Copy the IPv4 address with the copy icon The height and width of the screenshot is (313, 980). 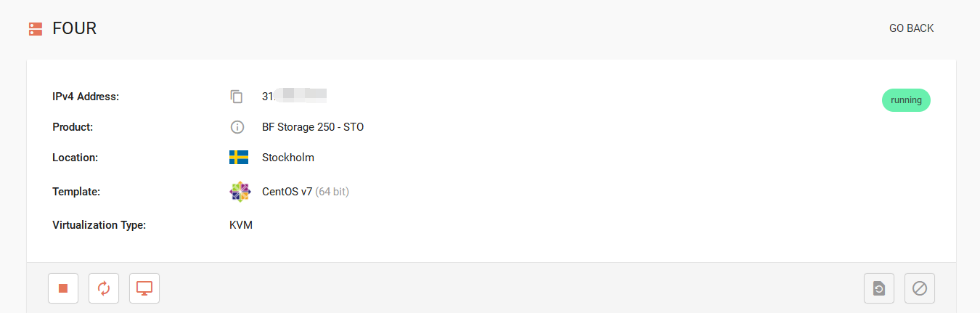pyautogui.click(x=237, y=97)
